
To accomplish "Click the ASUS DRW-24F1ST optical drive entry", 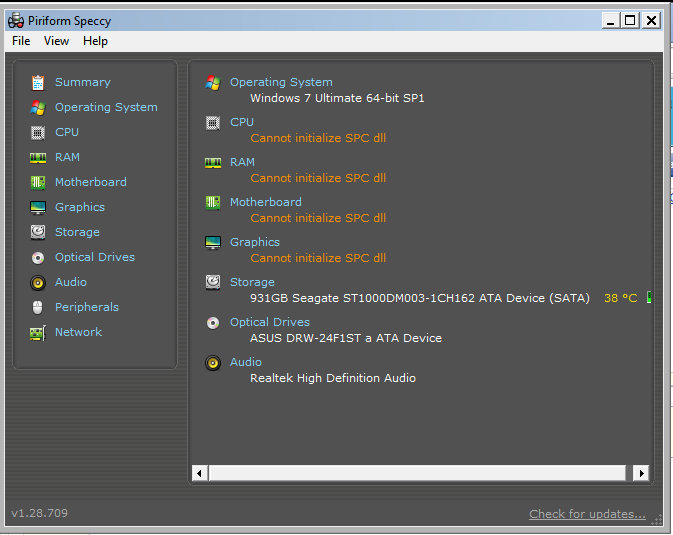I will (x=346, y=338).
